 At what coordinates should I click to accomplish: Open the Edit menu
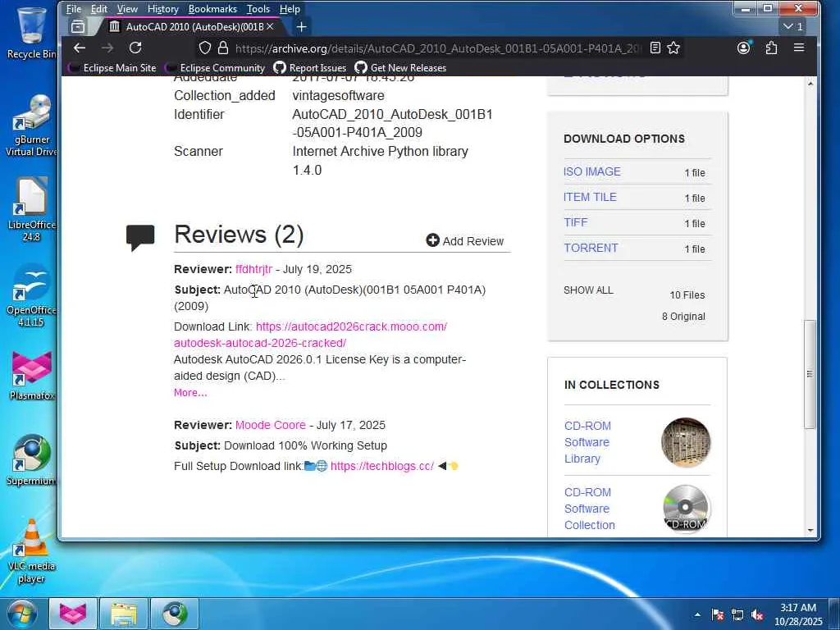coord(99,9)
